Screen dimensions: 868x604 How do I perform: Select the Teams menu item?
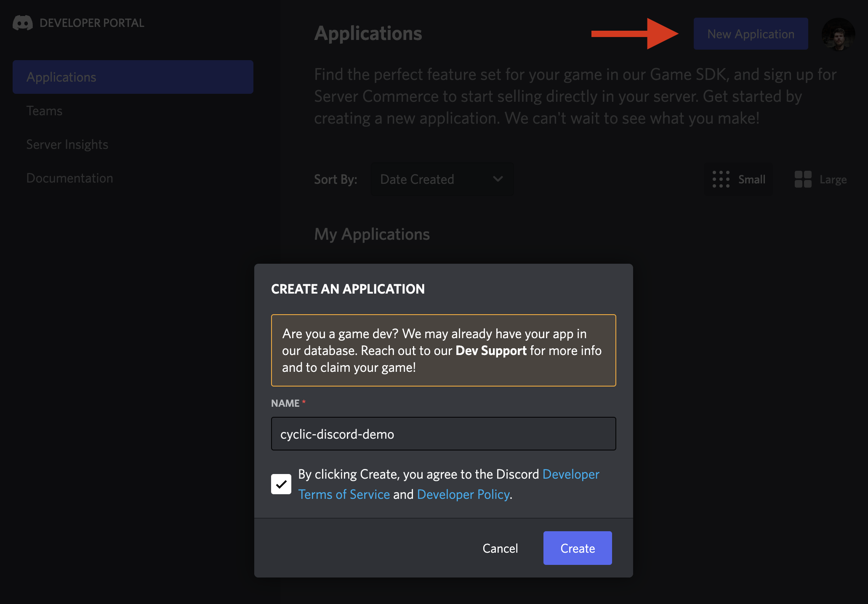44,111
